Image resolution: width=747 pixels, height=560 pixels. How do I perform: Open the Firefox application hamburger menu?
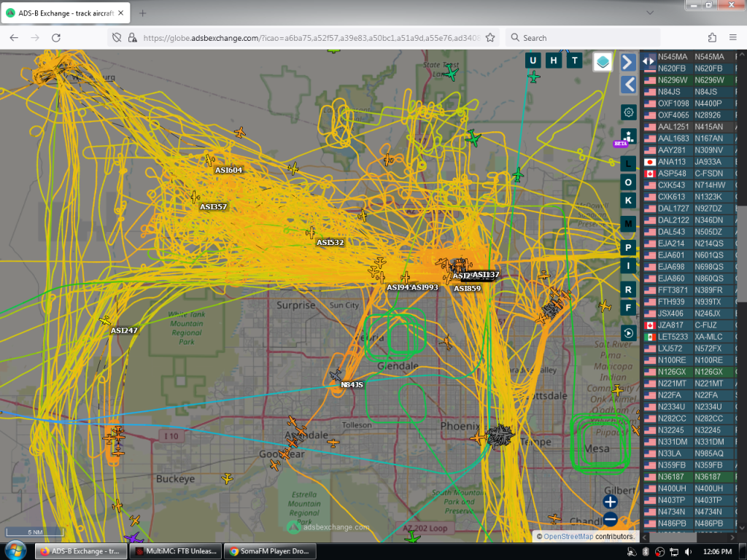tap(732, 38)
